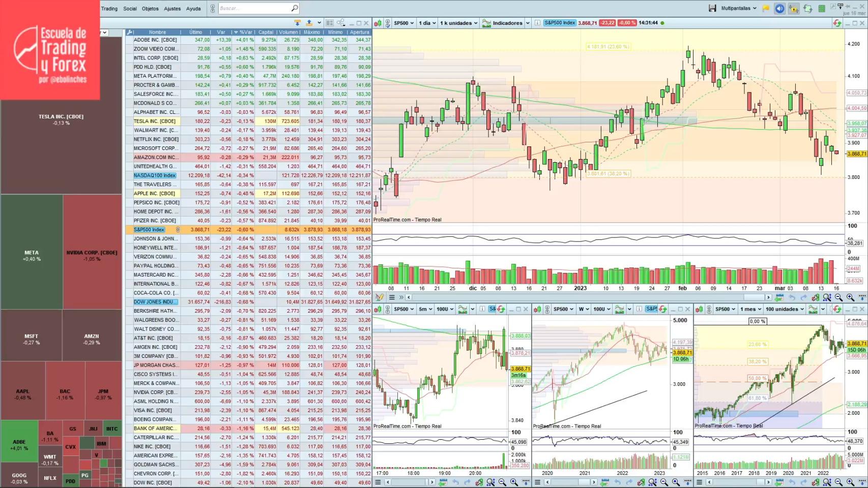Toggle the sound speaker icon
Screen dimensions: 868x488
coord(779,9)
